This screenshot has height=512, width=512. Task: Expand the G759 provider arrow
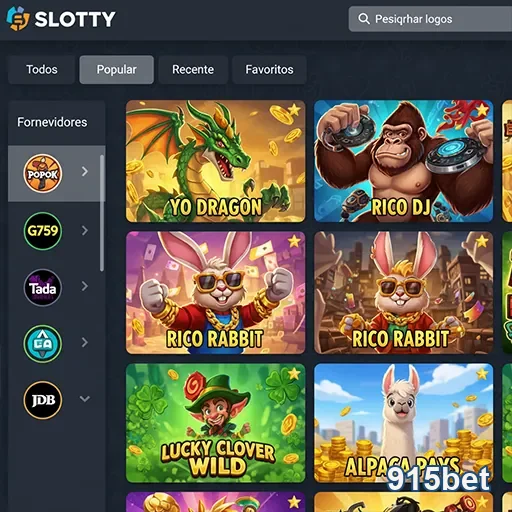click(x=85, y=230)
